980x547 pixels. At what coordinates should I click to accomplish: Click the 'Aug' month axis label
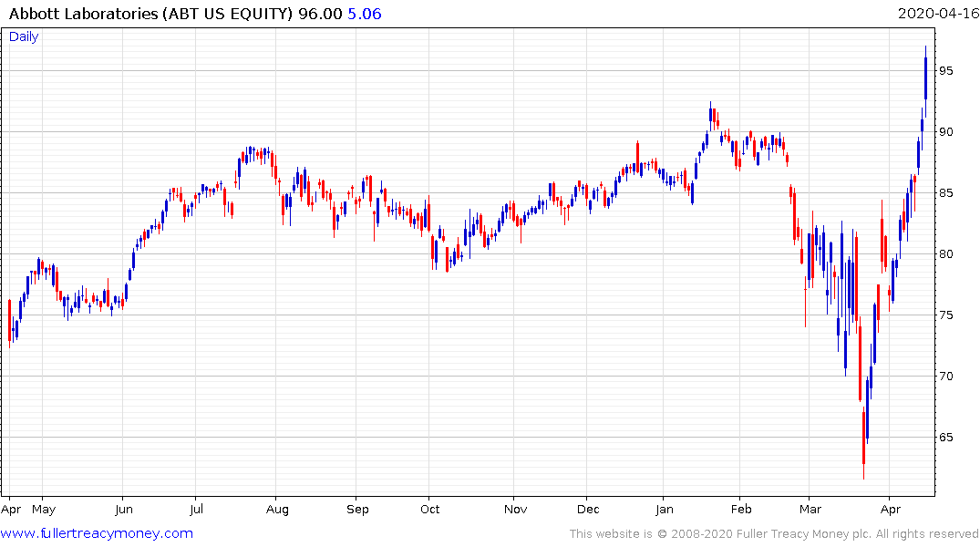[x=277, y=510]
